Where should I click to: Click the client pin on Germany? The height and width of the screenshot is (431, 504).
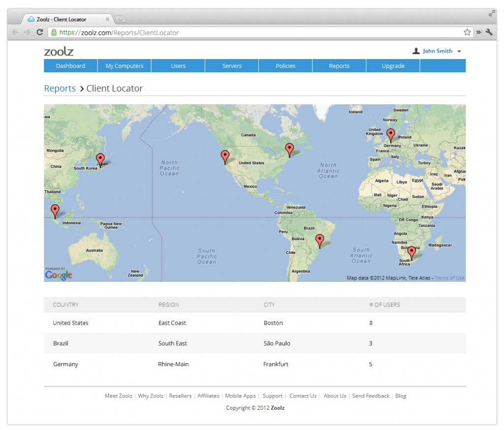[x=390, y=134]
